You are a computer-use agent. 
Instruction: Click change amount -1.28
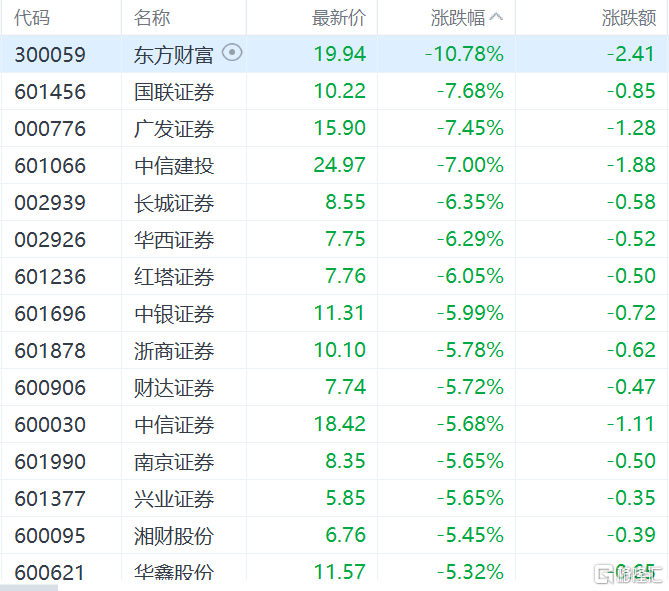click(631, 128)
